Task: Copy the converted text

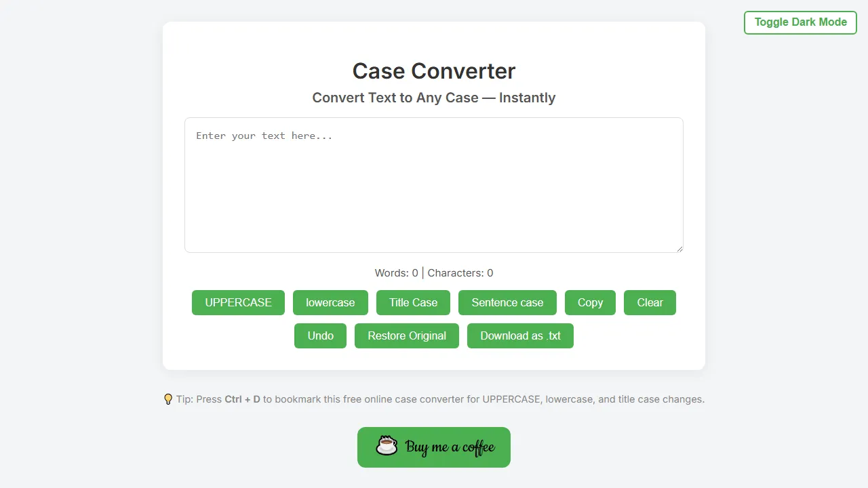Action: coord(590,302)
